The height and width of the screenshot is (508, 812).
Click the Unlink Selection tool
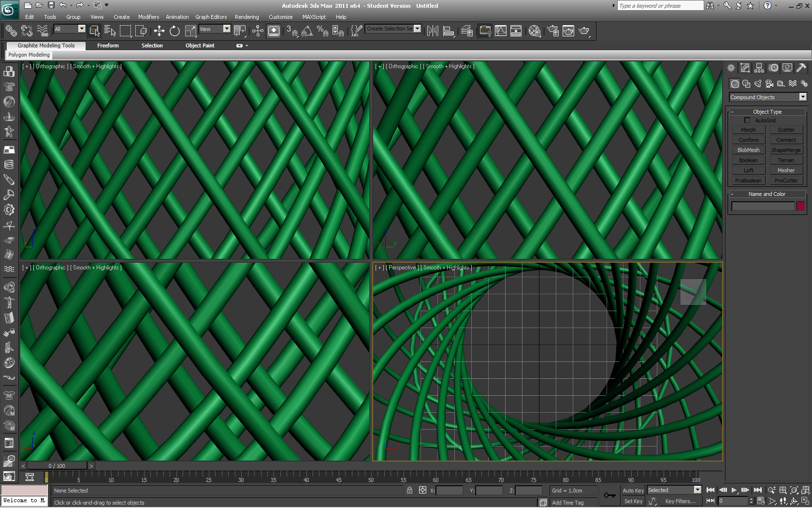pyautogui.click(x=27, y=31)
